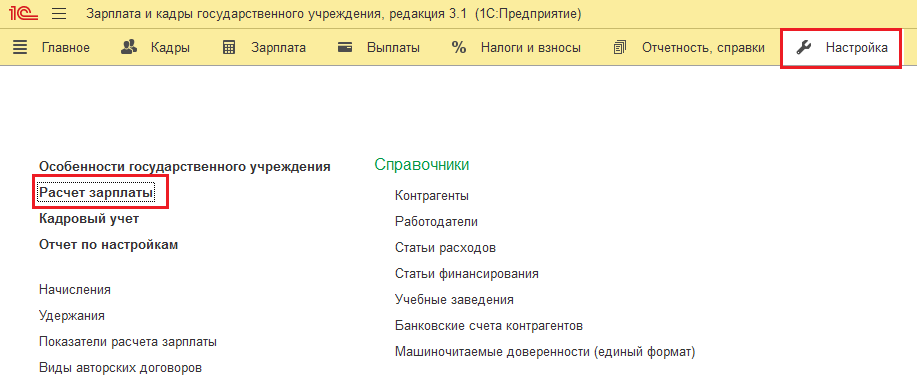Click the Зарплата calculator icon
917x376 pixels.
coord(229,48)
